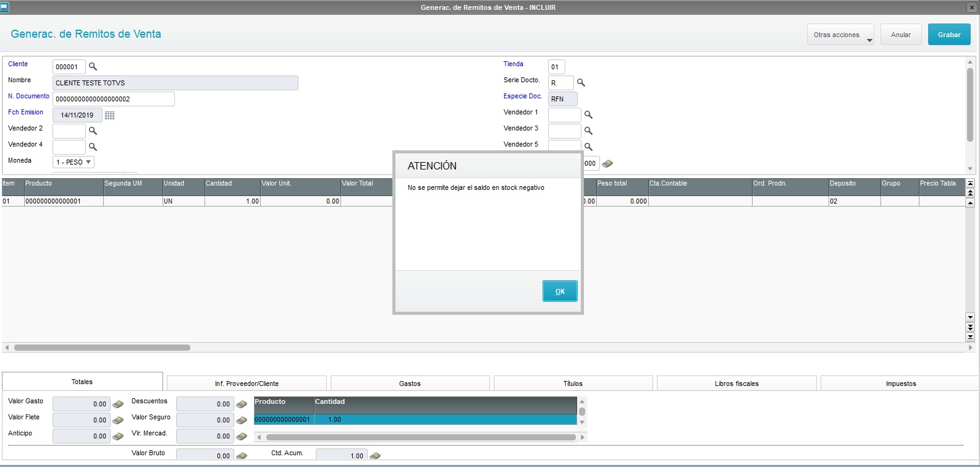Open the Gastos tab
980x467 pixels.
tap(410, 383)
